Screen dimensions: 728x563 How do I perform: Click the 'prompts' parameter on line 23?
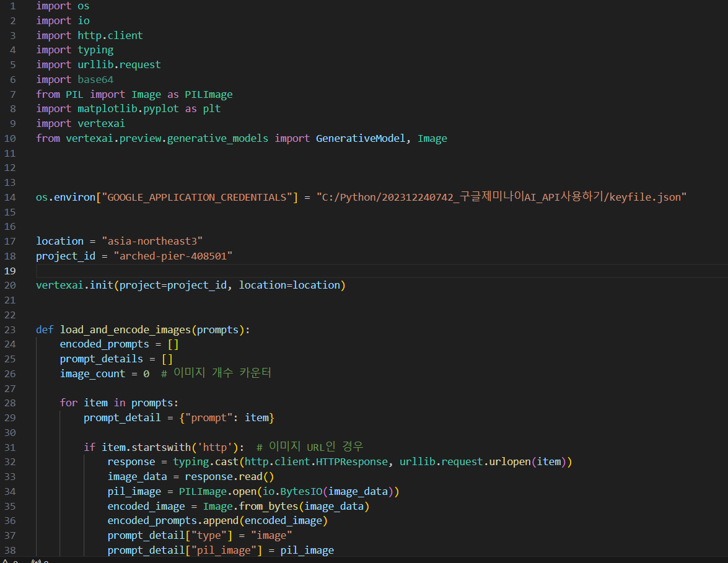[x=217, y=330]
